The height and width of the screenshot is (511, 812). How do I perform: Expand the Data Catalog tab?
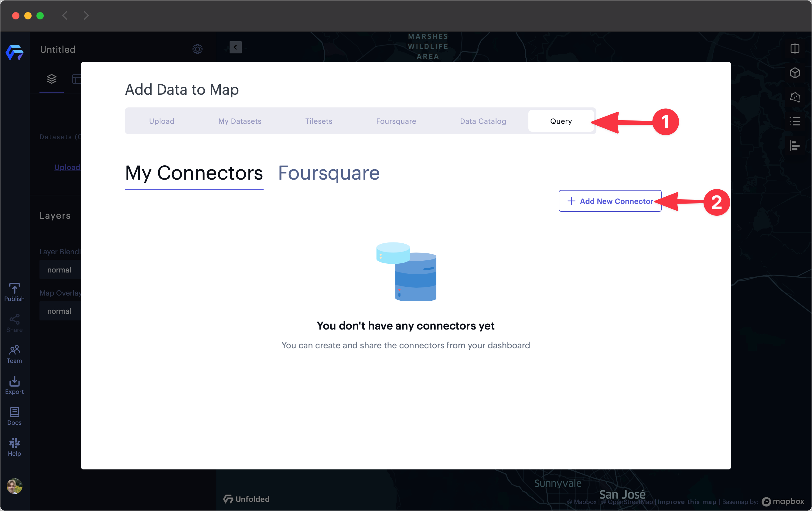click(482, 121)
